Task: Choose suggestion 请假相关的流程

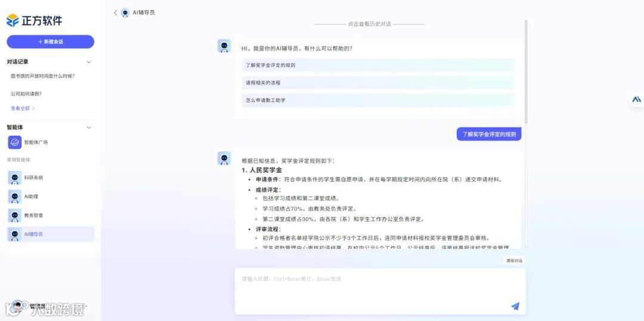Action: pos(378,83)
